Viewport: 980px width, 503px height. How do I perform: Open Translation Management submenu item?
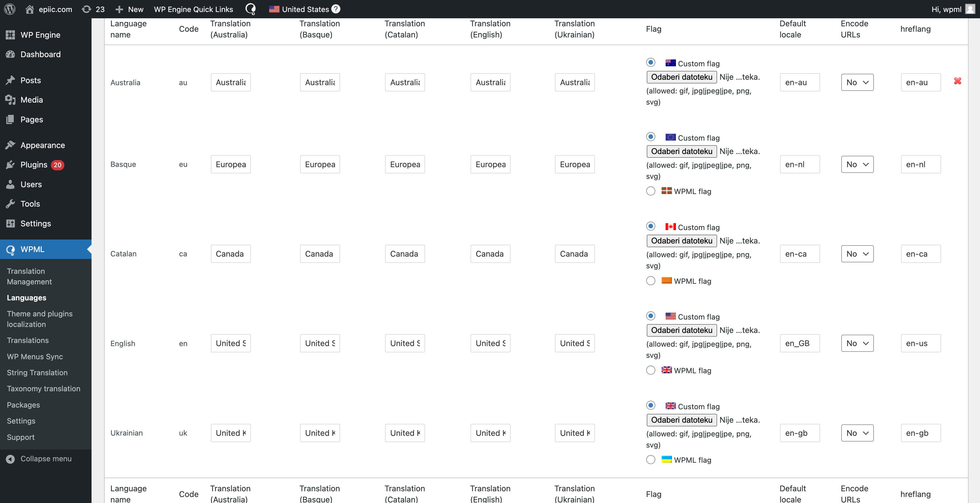click(29, 276)
